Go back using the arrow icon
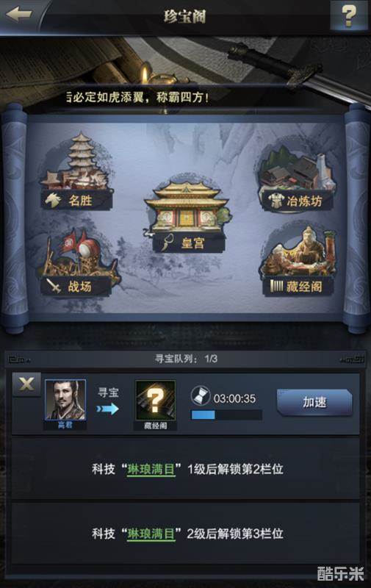The height and width of the screenshot is (588, 371). (x=18, y=15)
